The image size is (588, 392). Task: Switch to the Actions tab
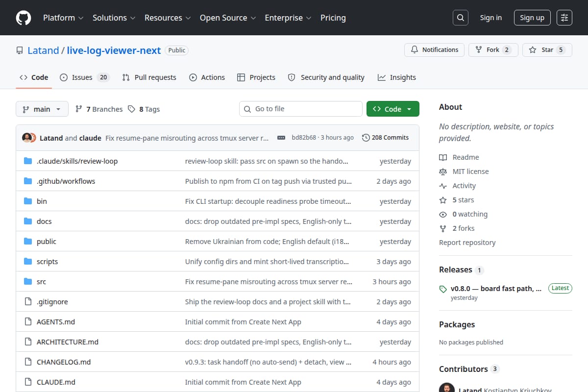207,77
